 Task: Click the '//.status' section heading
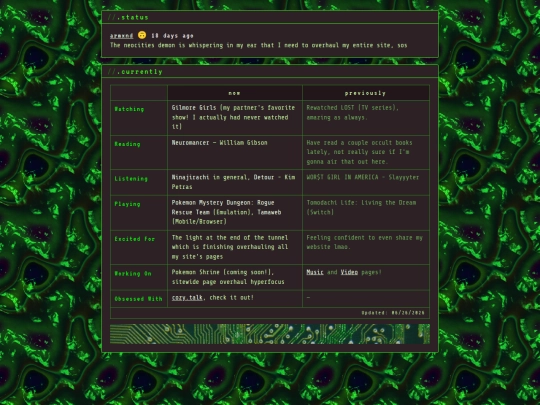pyautogui.click(x=128, y=17)
